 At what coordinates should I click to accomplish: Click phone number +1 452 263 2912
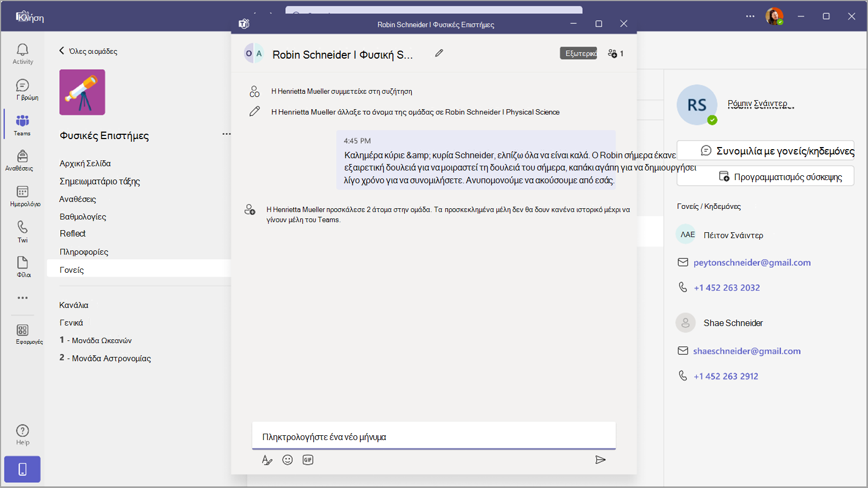pyautogui.click(x=726, y=376)
